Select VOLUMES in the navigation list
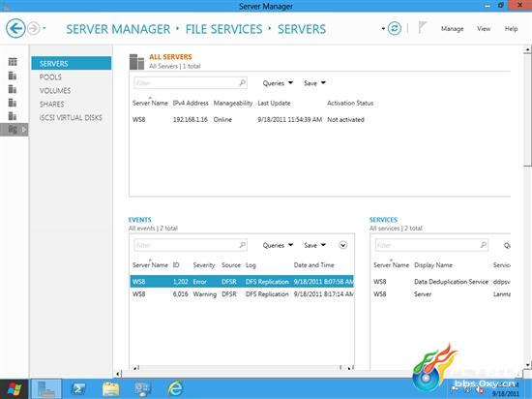The image size is (532, 399). point(55,91)
